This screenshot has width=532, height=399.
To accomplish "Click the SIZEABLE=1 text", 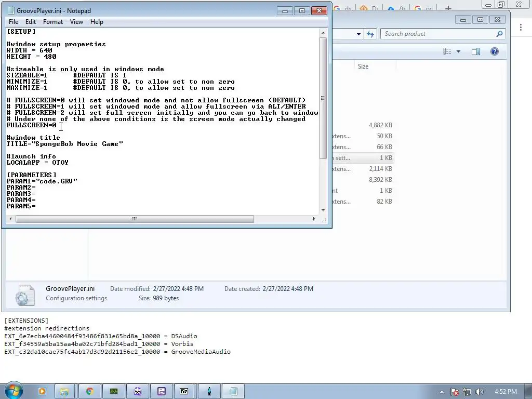I will coord(27,75).
